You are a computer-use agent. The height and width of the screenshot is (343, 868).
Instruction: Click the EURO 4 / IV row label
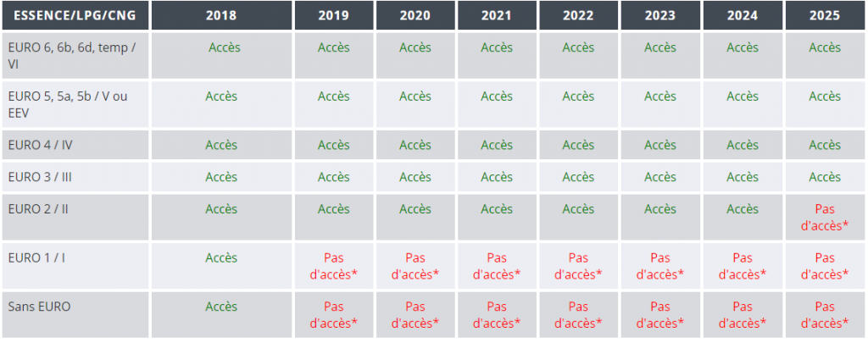click(x=41, y=146)
